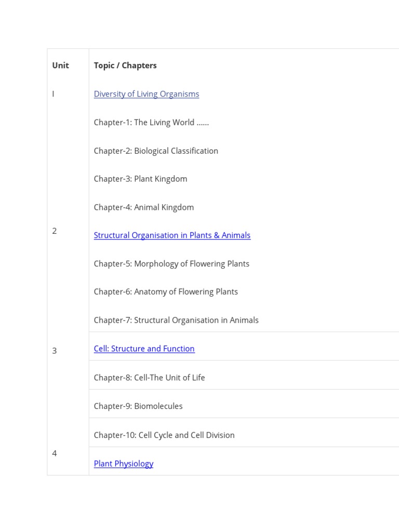Click unit number 4 in Unit column
The image size is (399, 532).
click(55, 454)
